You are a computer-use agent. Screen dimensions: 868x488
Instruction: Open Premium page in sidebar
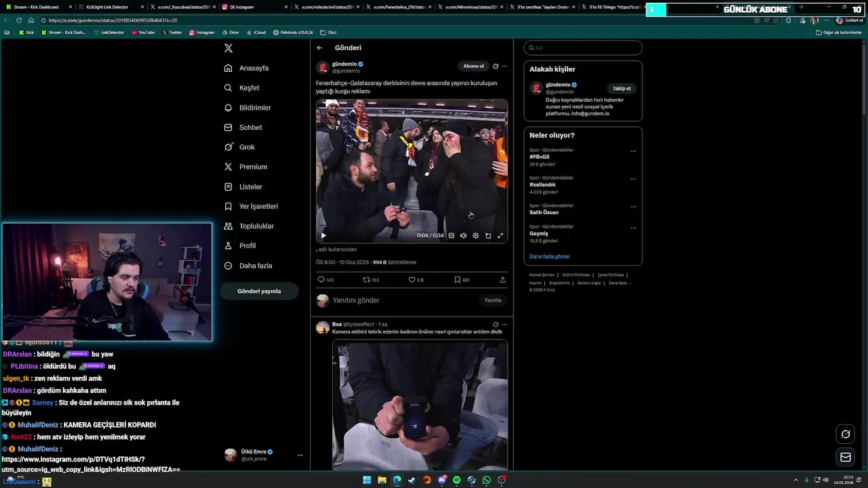[245, 167]
